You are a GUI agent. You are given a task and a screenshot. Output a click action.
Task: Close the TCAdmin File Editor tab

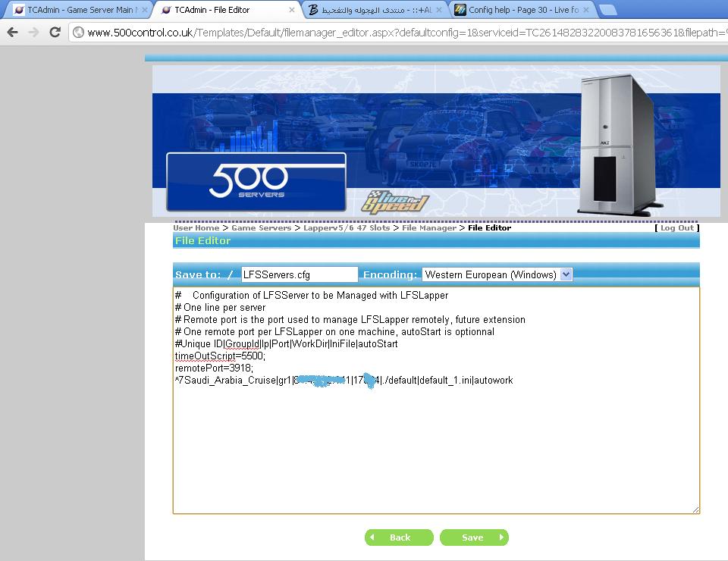pos(291,10)
